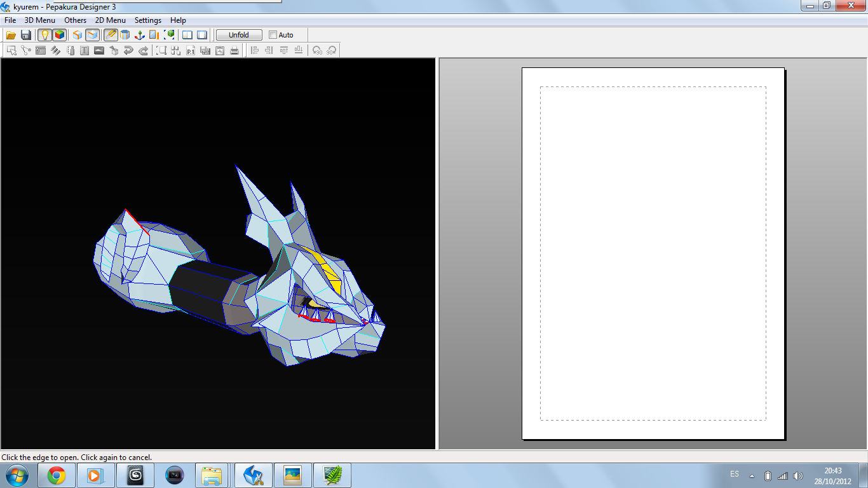This screenshot has height=488, width=868.
Task: Click the Open file folder icon
Action: click(x=11, y=35)
